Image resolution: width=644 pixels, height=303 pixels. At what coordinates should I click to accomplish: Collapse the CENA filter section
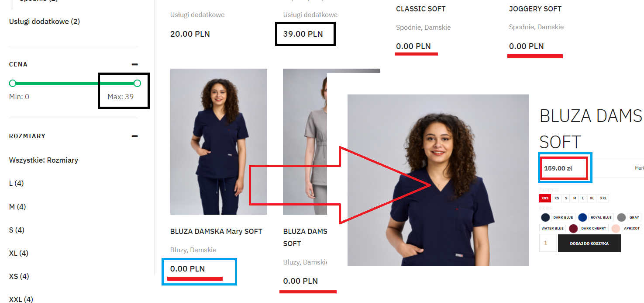[x=135, y=64]
